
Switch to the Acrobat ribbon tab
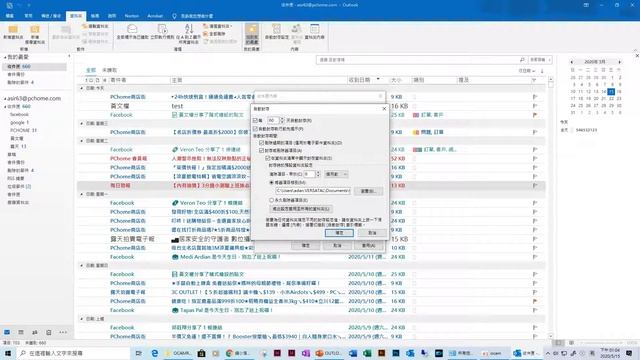[x=155, y=16]
